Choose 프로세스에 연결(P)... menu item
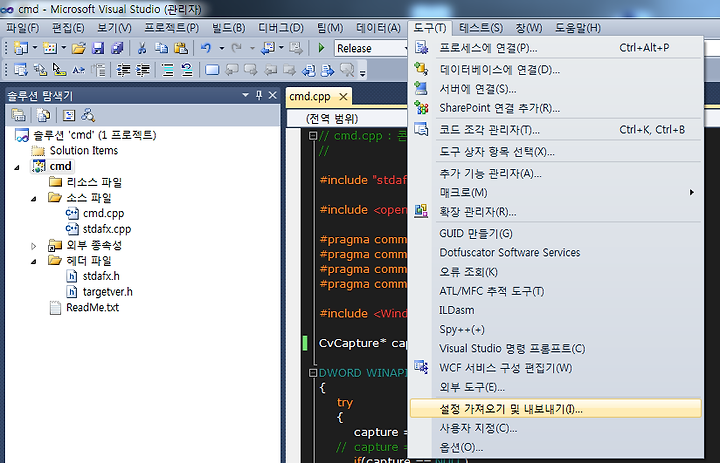Screen dimensions: 720x463 pos(556,48)
